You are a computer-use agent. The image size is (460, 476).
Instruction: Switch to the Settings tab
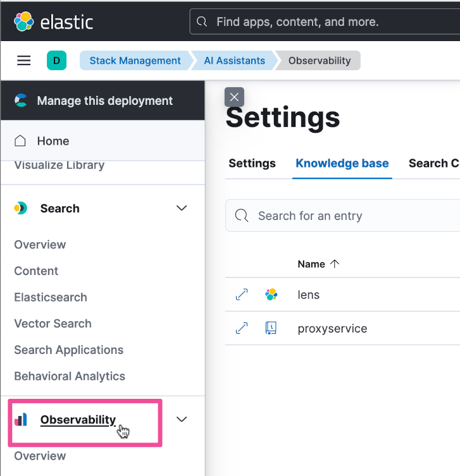point(252,163)
